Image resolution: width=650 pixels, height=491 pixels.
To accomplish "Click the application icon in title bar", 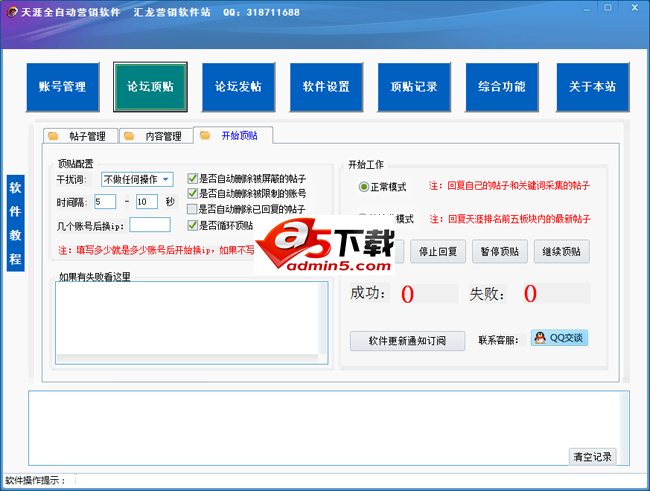I will tap(12, 12).
